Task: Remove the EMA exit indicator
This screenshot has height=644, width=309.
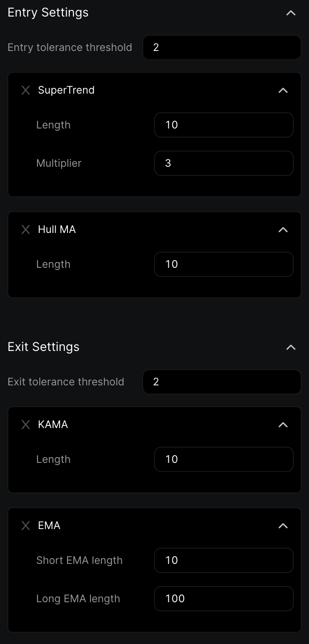Action: tap(26, 526)
